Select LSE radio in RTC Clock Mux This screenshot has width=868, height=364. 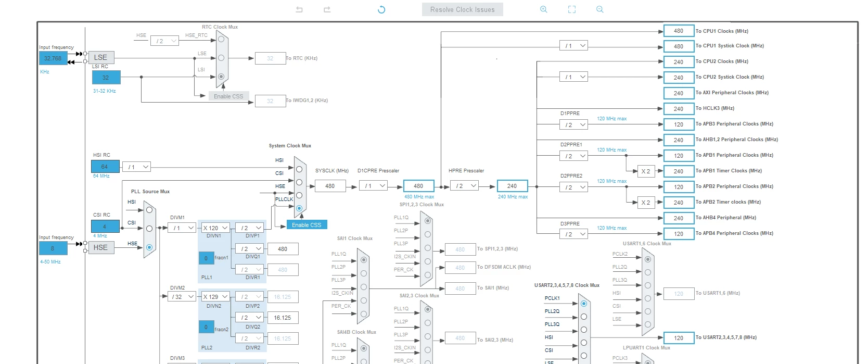[221, 58]
